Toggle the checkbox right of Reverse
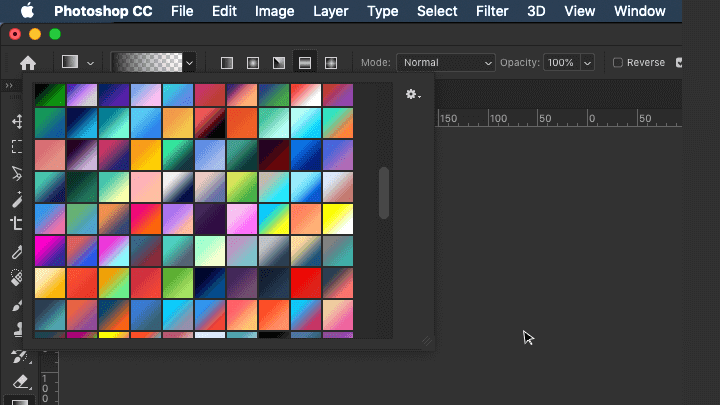 pyautogui.click(x=679, y=62)
